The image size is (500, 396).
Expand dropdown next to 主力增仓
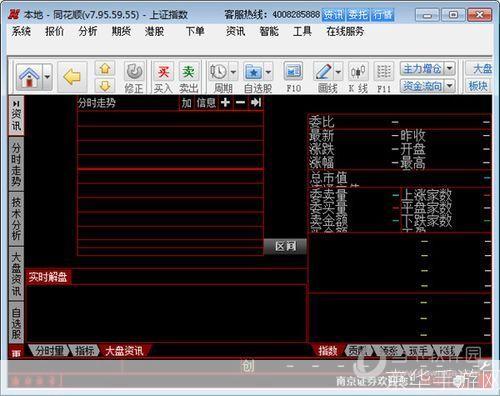pyautogui.click(x=450, y=69)
